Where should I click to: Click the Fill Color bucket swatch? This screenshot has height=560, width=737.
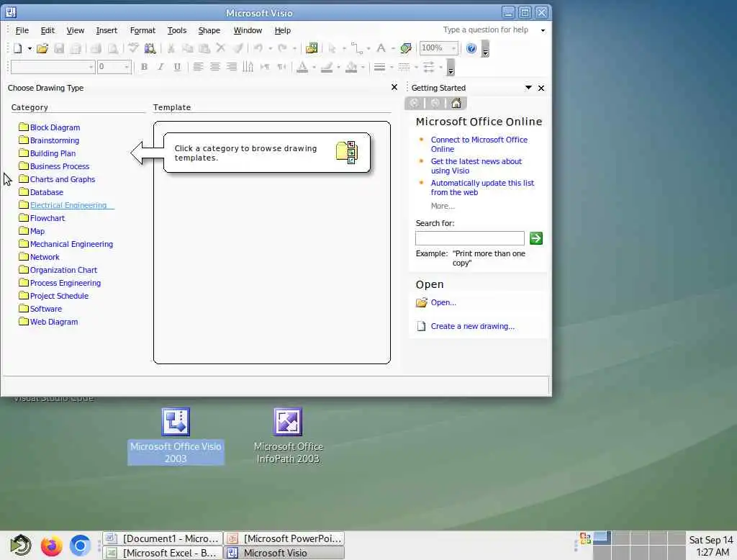(351, 67)
